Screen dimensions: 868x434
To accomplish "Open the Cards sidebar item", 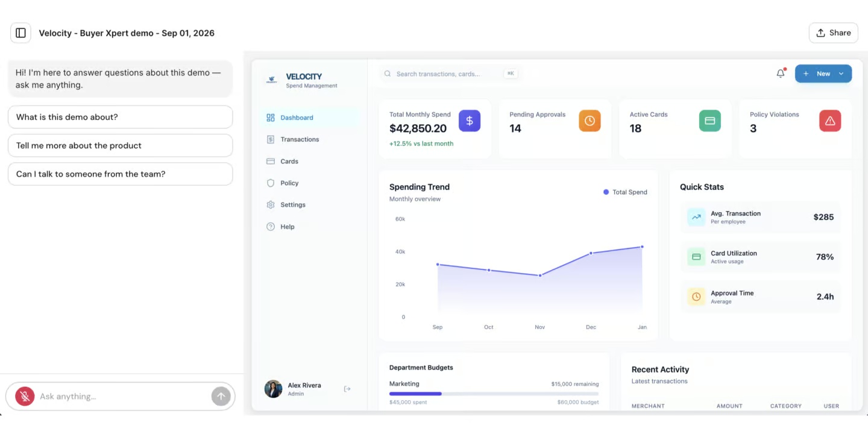I will pyautogui.click(x=310, y=162).
